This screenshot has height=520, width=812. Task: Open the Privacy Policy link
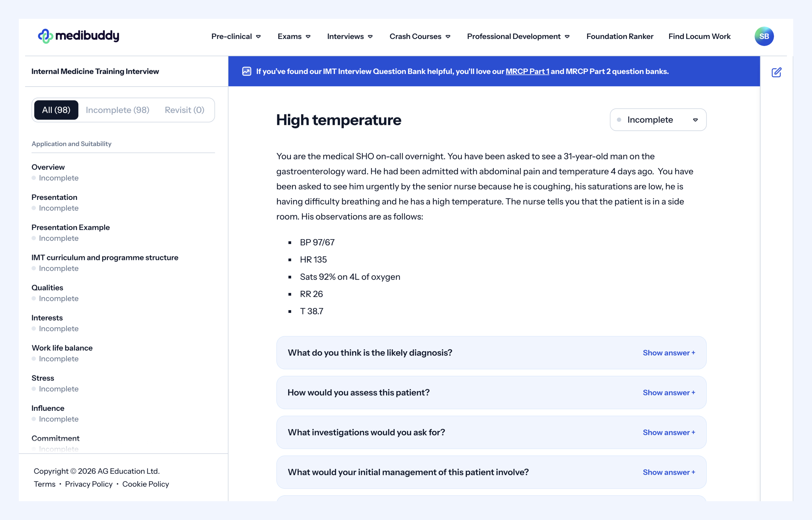[x=89, y=484]
